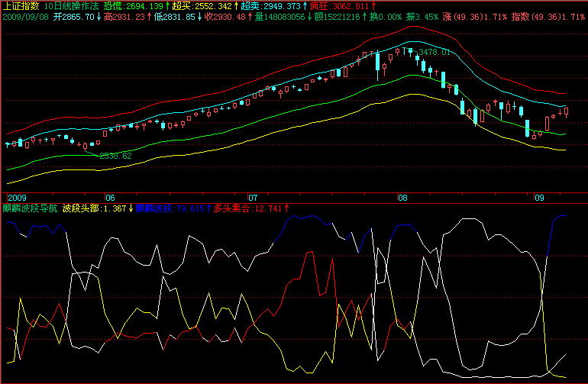Select the 麒麟波段导航 sub-indicator title
The height and width of the screenshot is (384, 588).
pyautogui.click(x=29, y=208)
